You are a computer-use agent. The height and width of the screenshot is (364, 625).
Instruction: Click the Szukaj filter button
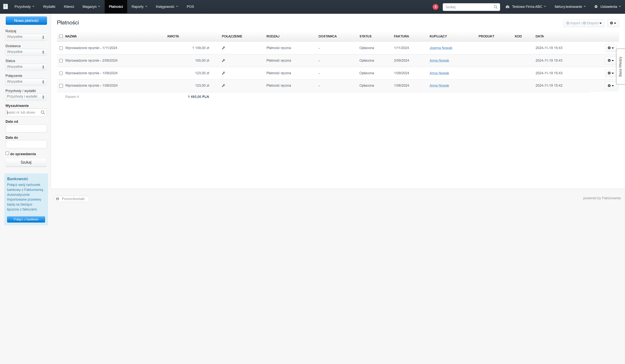tap(26, 162)
